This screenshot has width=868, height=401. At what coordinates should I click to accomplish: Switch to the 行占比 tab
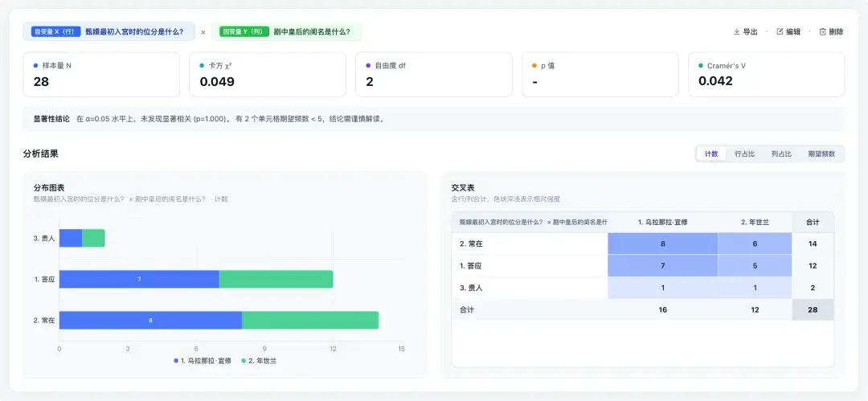[x=744, y=154]
